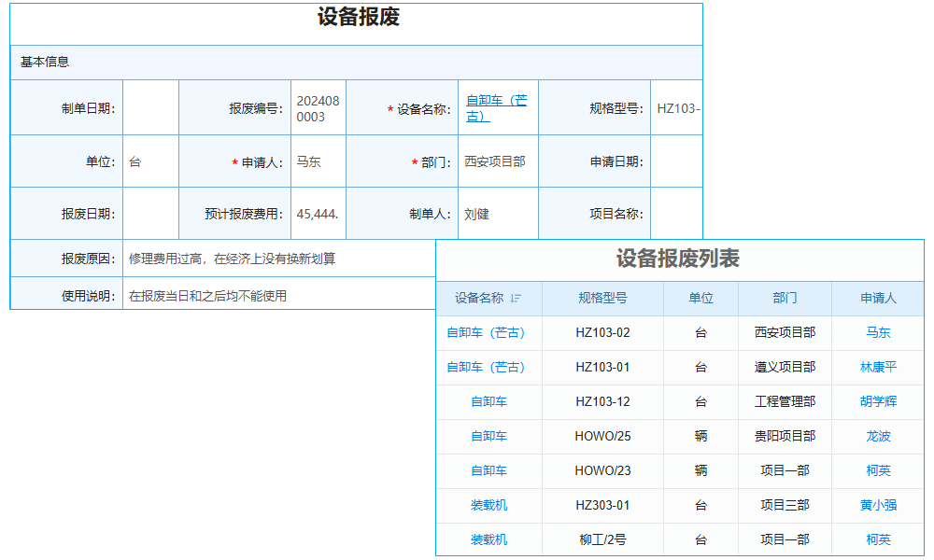The height and width of the screenshot is (560, 934).
Task: Select the 预计报废费用 value 45,444
Action: [317, 213]
